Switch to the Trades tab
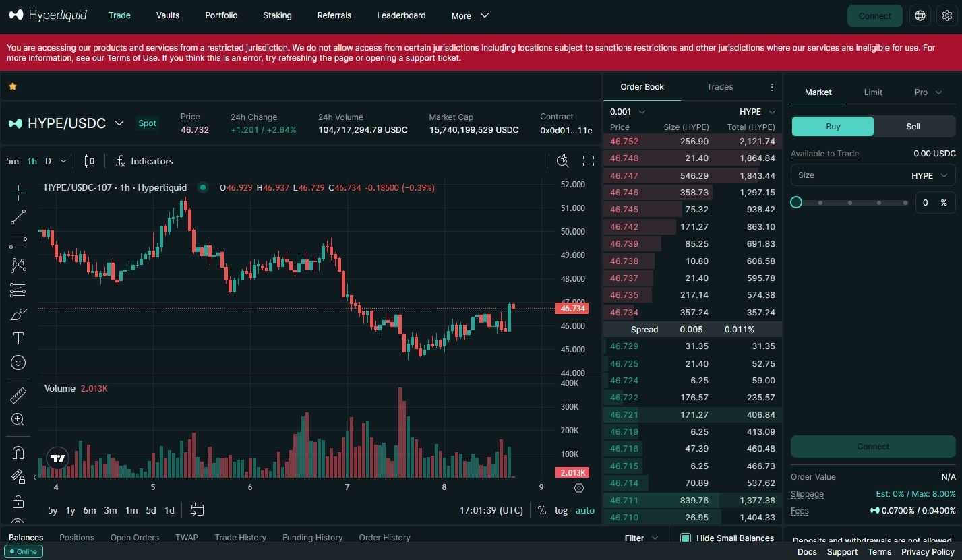Viewport: 962px width, 560px height. click(x=719, y=87)
